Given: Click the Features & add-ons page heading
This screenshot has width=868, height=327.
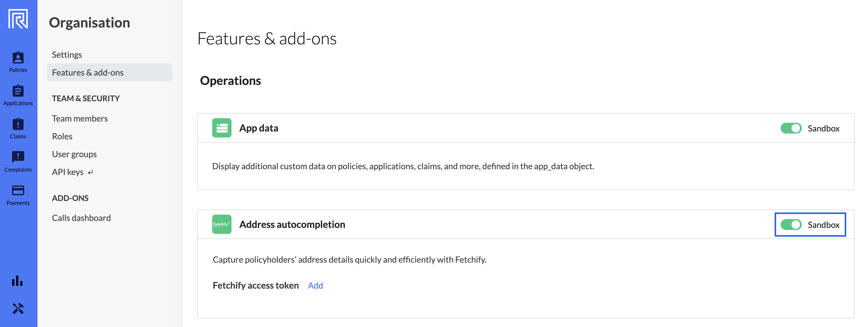Looking at the screenshot, I should [267, 38].
